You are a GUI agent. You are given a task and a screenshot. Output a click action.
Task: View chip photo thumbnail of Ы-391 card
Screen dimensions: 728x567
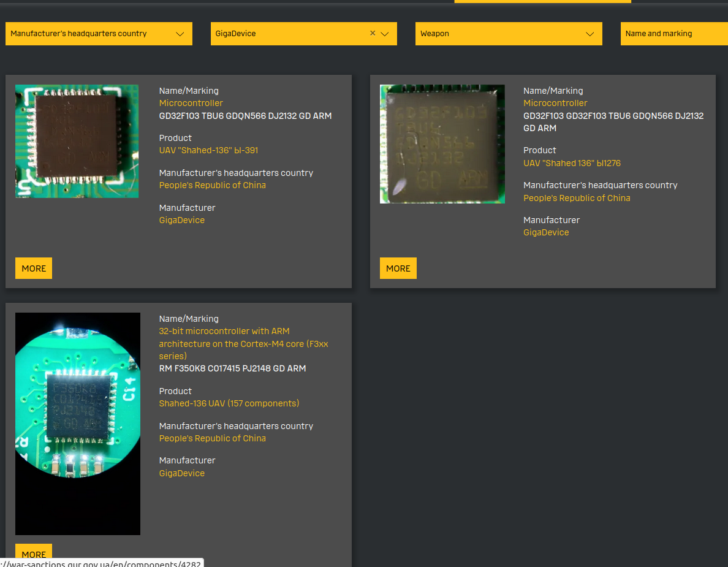(x=77, y=141)
